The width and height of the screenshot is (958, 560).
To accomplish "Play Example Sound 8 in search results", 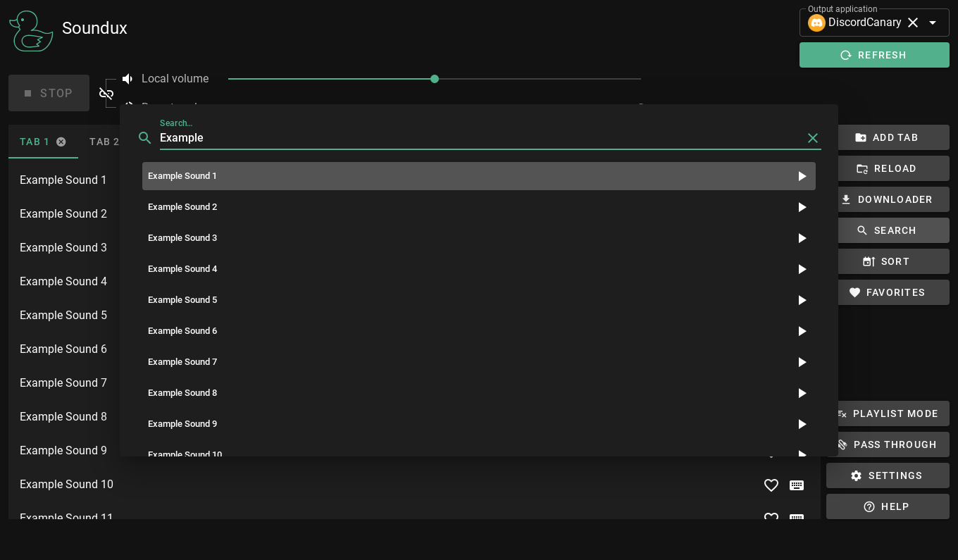I will (802, 393).
